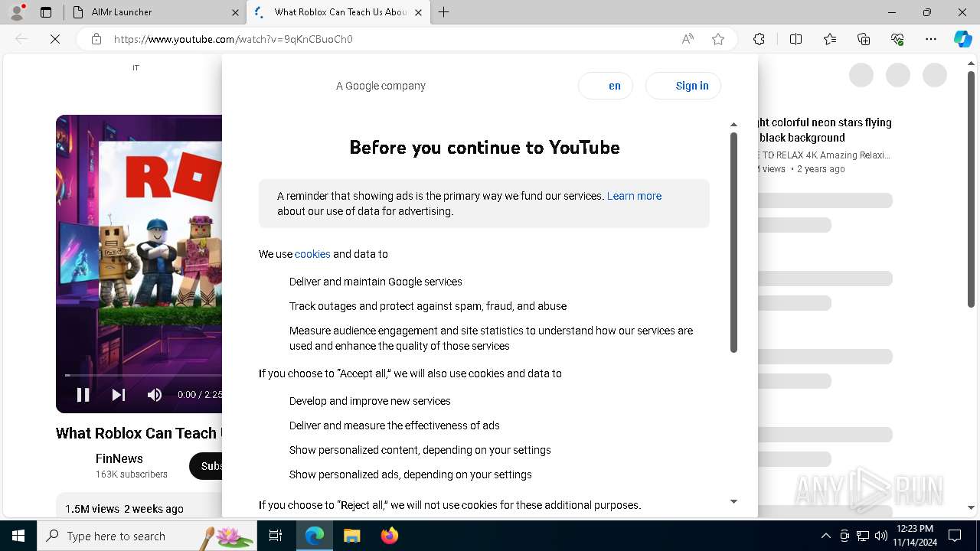The width and height of the screenshot is (980, 551).
Task: Open the tab actions menu icon
Action: point(46,12)
